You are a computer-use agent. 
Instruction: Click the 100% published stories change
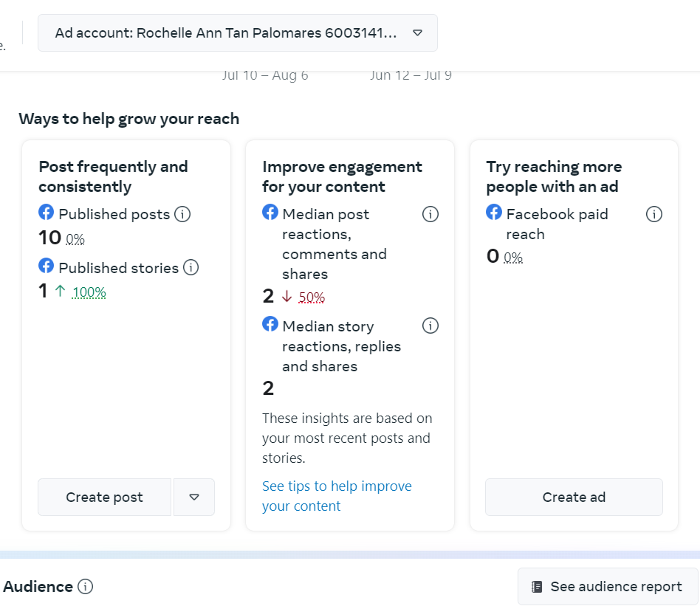89,292
